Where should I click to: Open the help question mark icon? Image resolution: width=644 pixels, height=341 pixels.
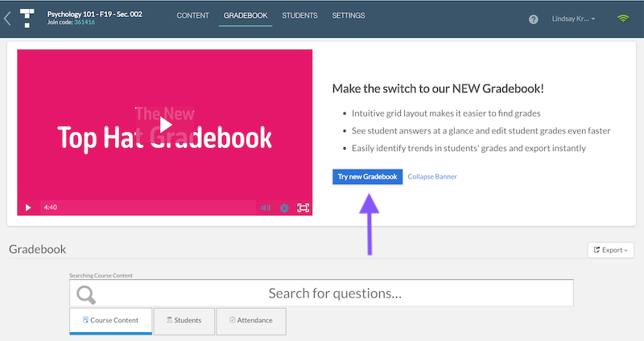tap(533, 19)
